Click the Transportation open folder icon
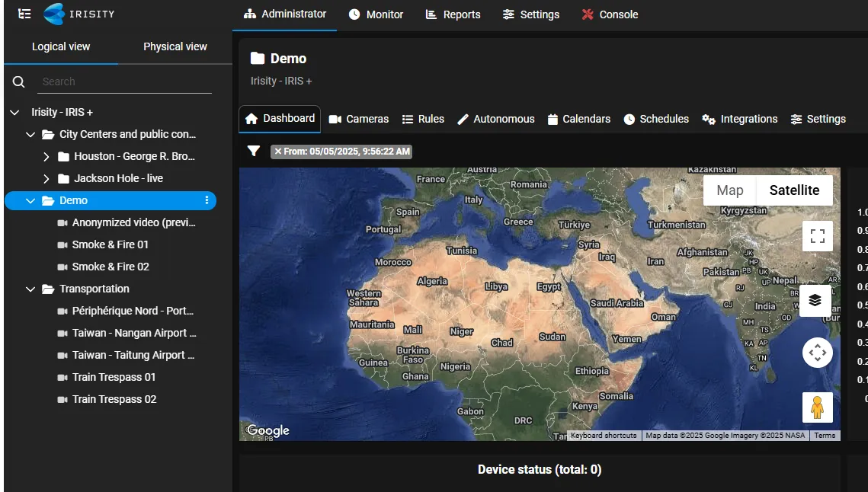 [48, 289]
